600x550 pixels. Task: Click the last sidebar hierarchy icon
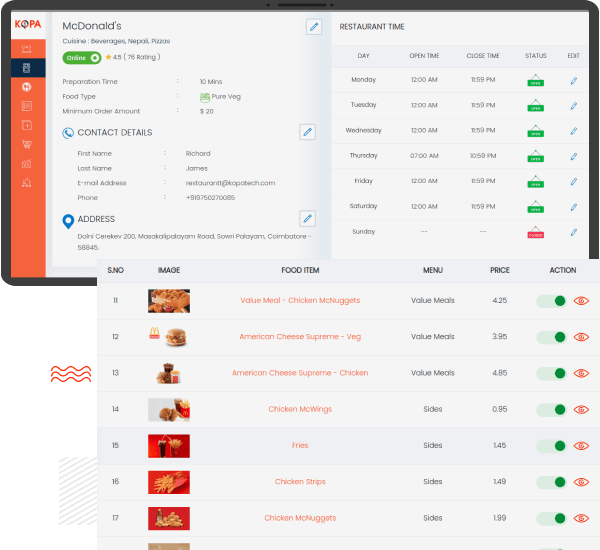click(x=26, y=183)
